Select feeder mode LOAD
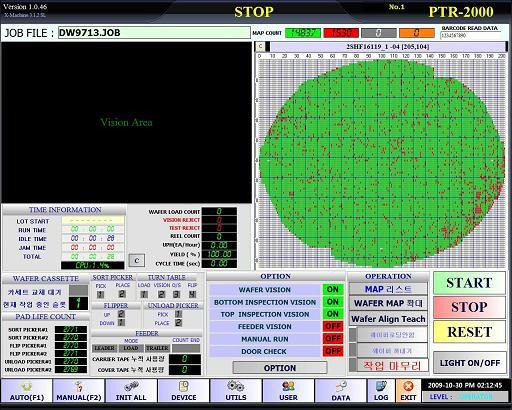This screenshot has height=410, width=512. [131, 348]
